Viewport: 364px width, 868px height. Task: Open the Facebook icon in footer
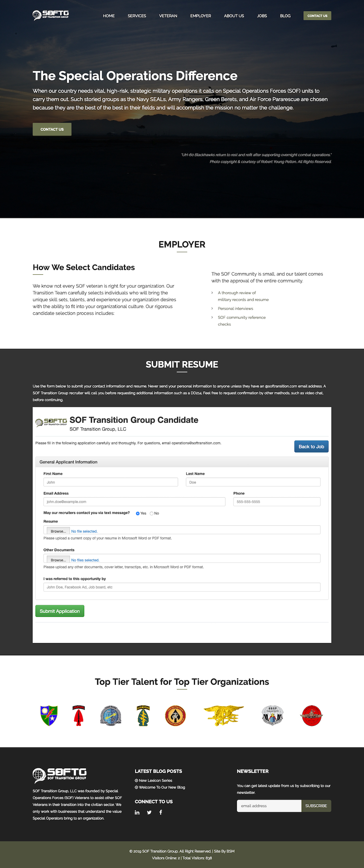tap(161, 812)
